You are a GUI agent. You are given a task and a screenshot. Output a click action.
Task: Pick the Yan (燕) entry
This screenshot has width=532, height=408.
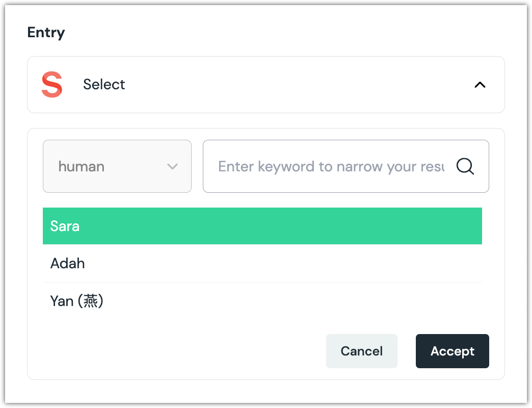(76, 301)
